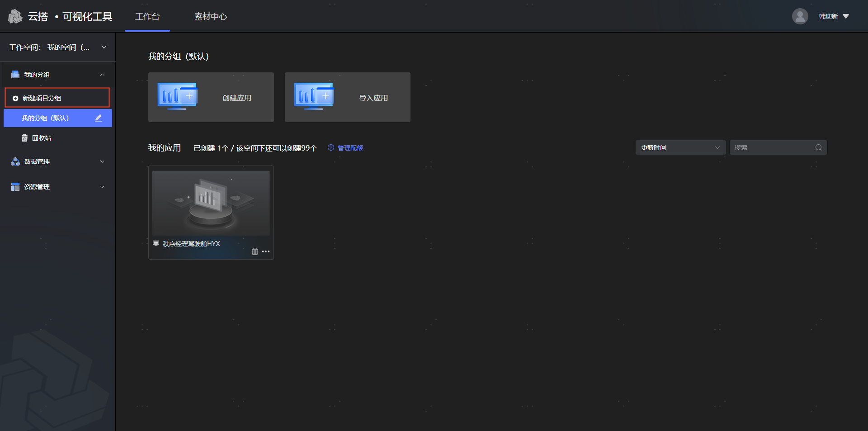Image resolution: width=868 pixels, height=431 pixels.
Task: Click the 导入应用 card button
Action: tap(348, 97)
